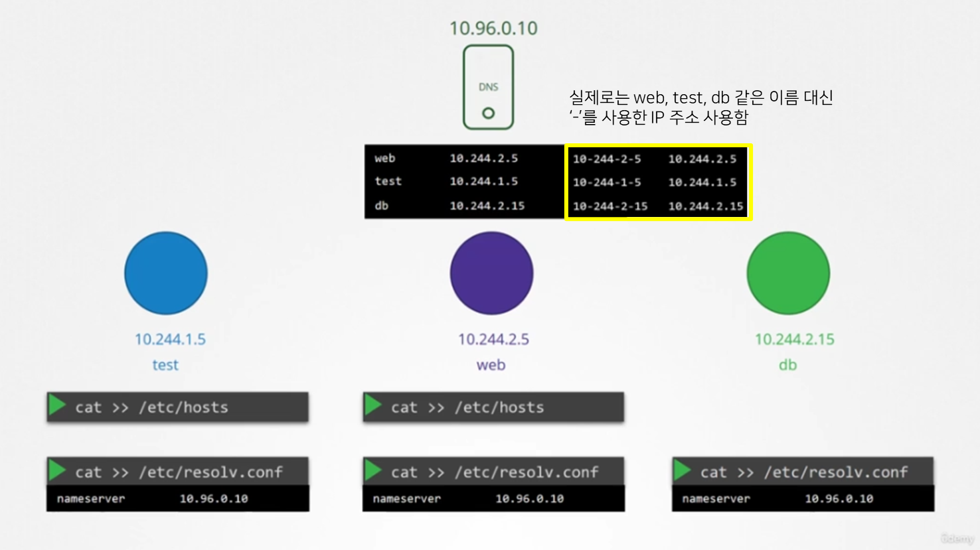Click the 10.96.0.10 label above DNS server
980x550 pixels.
tap(493, 29)
